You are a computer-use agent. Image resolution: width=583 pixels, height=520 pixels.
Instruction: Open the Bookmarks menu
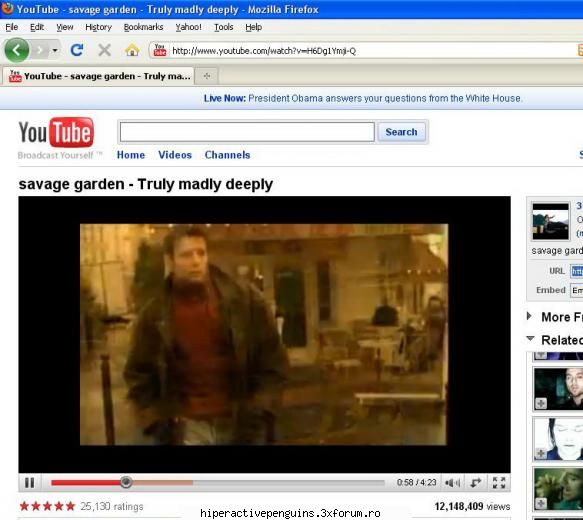(x=143, y=27)
